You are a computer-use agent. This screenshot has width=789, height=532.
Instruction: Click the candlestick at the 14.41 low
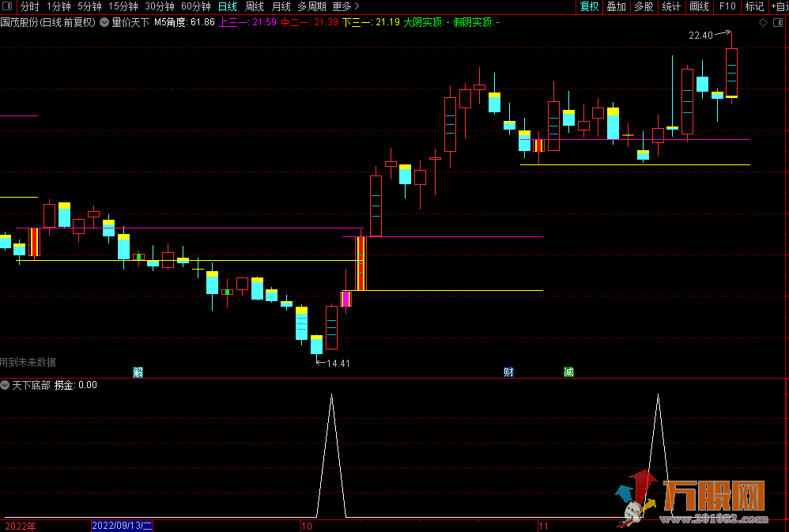[x=316, y=345]
